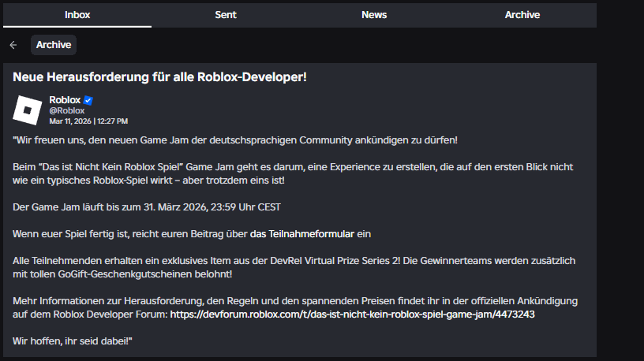The height and width of the screenshot is (361, 644).
Task: Switch to the Inbox tab
Action: [77, 15]
